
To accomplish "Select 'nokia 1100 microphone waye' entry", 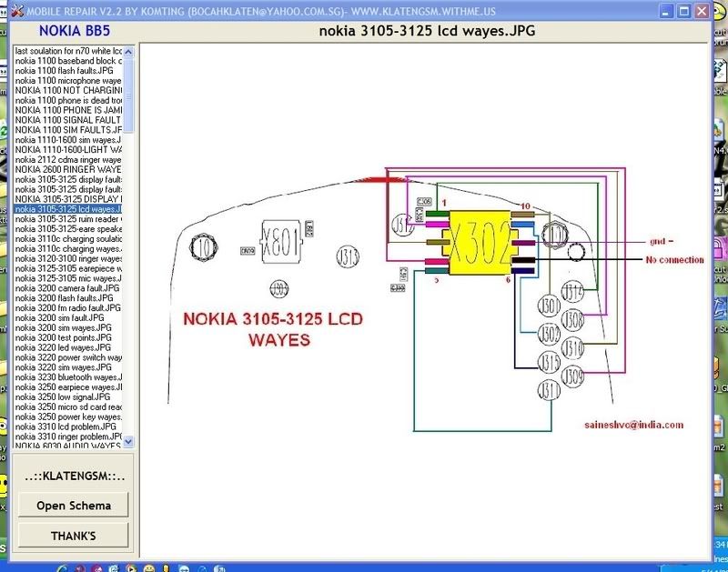I will point(68,81).
